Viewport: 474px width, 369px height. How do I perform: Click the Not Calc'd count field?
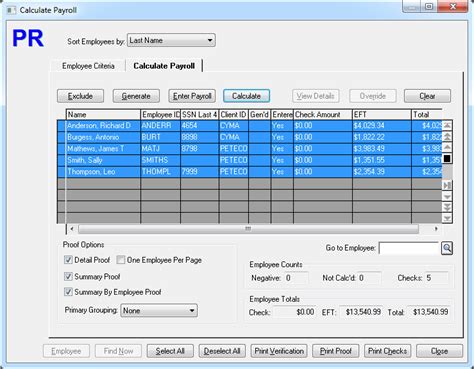click(x=369, y=278)
